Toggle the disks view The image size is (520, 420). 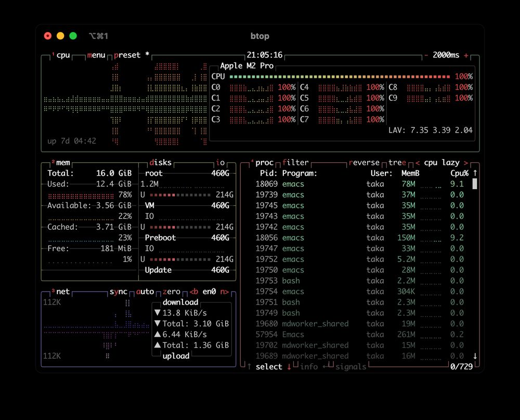161,162
